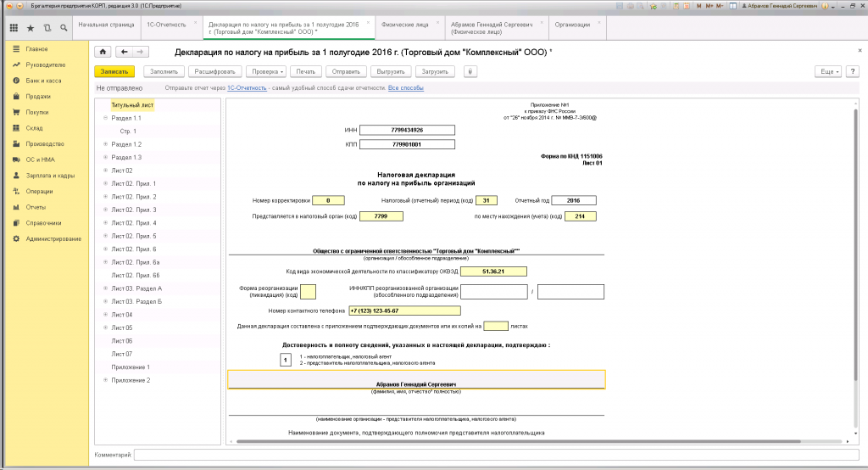Click the Расшифровать button
The height and width of the screenshot is (470, 868).
[214, 71]
